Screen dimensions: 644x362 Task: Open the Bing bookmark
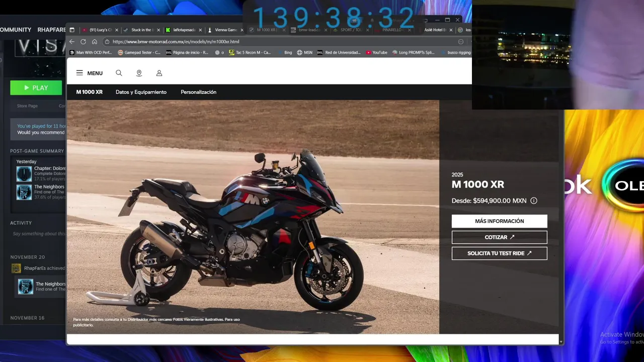[284, 52]
